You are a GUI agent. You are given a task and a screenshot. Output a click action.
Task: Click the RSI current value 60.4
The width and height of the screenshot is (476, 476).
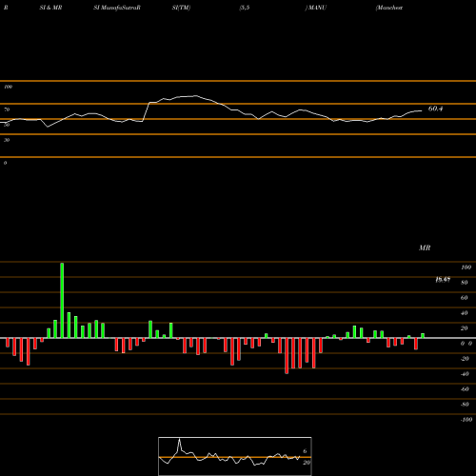pos(435,109)
